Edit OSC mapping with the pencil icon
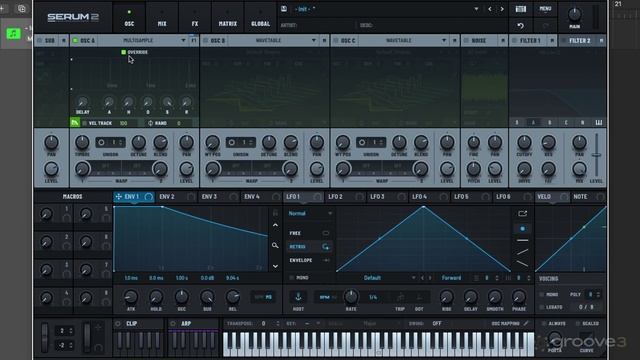640x360 pixels. point(526,323)
